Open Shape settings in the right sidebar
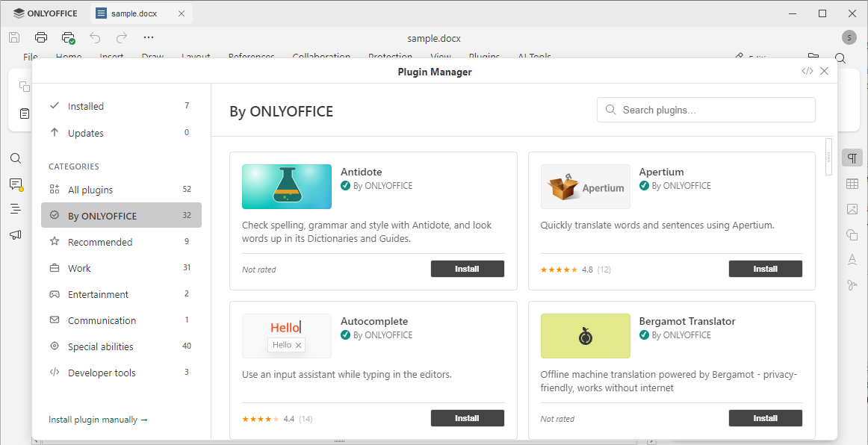868x445 pixels. click(x=852, y=234)
